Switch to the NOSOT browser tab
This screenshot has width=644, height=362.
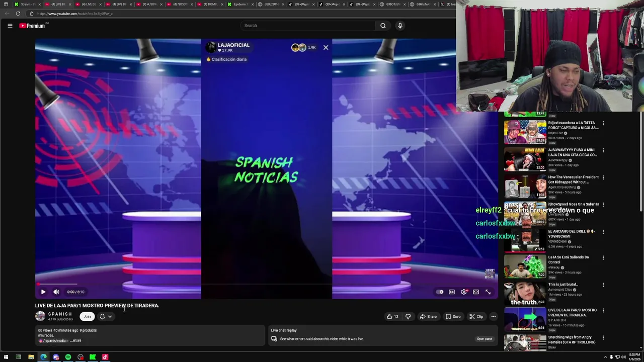[180, 4]
